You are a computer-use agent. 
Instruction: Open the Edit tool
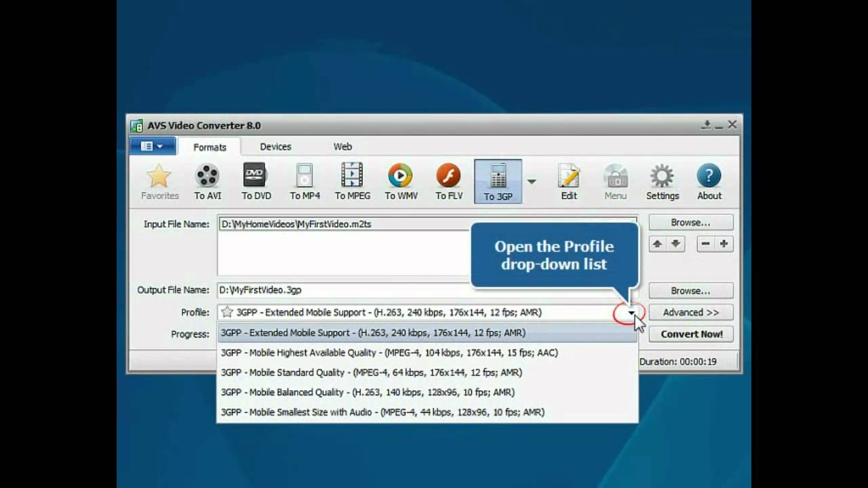coord(569,182)
